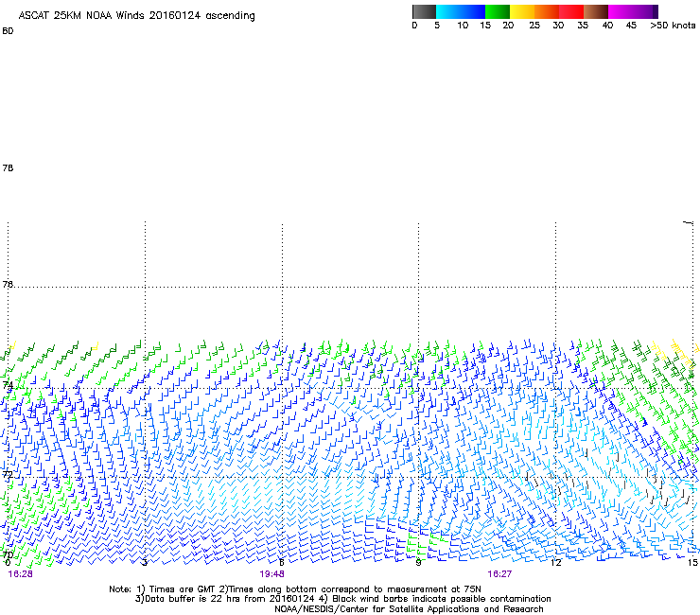The image size is (700, 615).
Task: Click the topmost latitude label at upper left
Action: 8,31
